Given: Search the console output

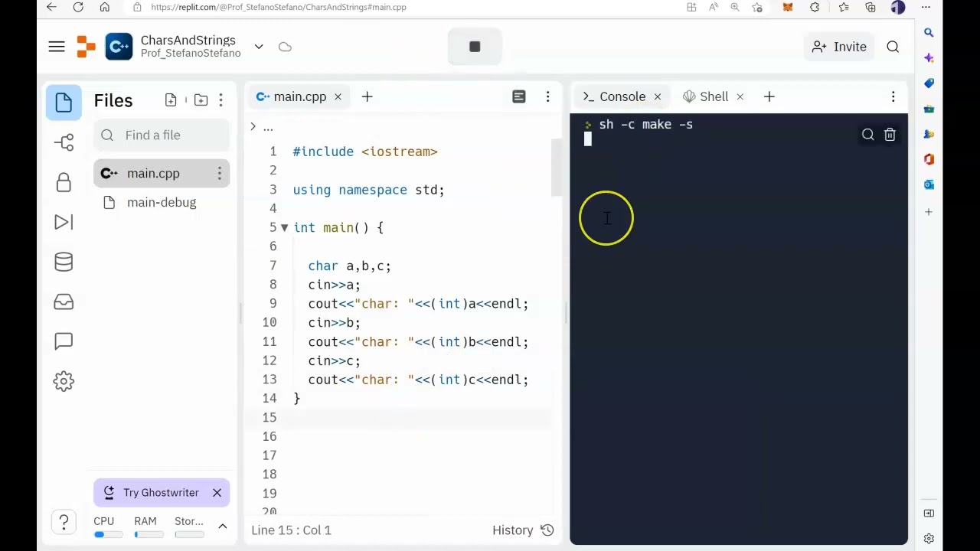Looking at the screenshot, I should click(867, 135).
